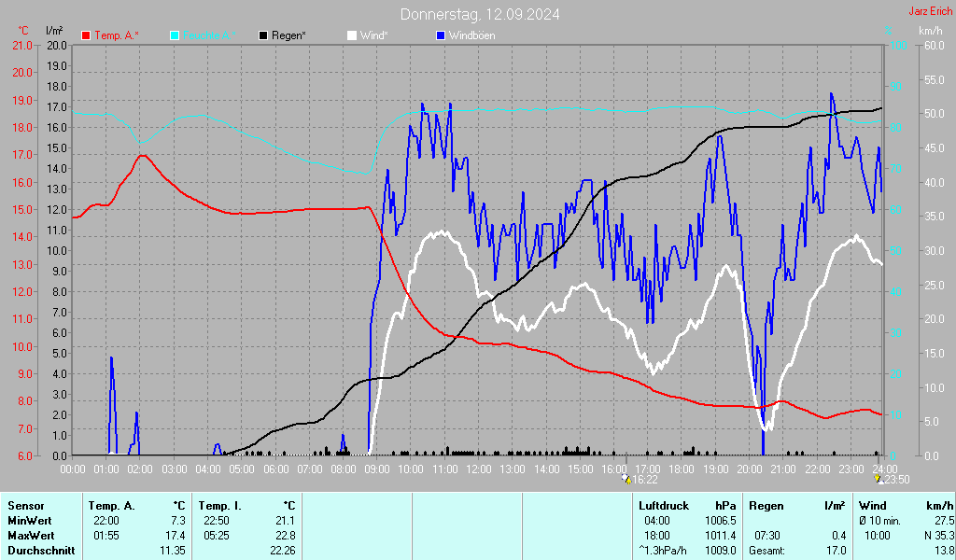
Task: Click the black Regen legend swatch
Action: tap(263, 35)
